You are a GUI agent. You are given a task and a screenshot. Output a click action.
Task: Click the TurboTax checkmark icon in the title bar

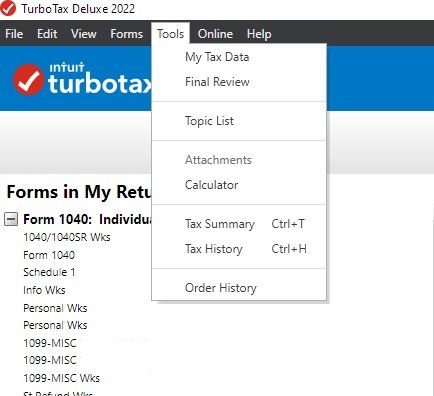(x=8, y=8)
